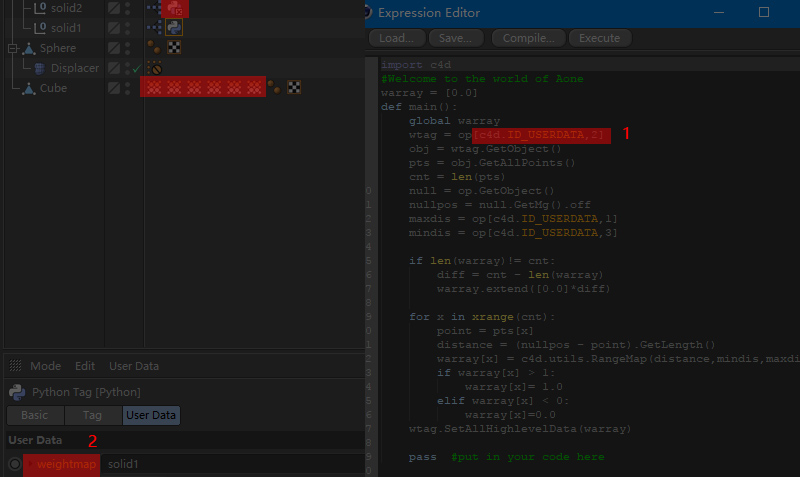The height and width of the screenshot is (477, 800).
Task: Select the restriction tag on Displacer row
Action: pyautogui.click(x=154, y=68)
